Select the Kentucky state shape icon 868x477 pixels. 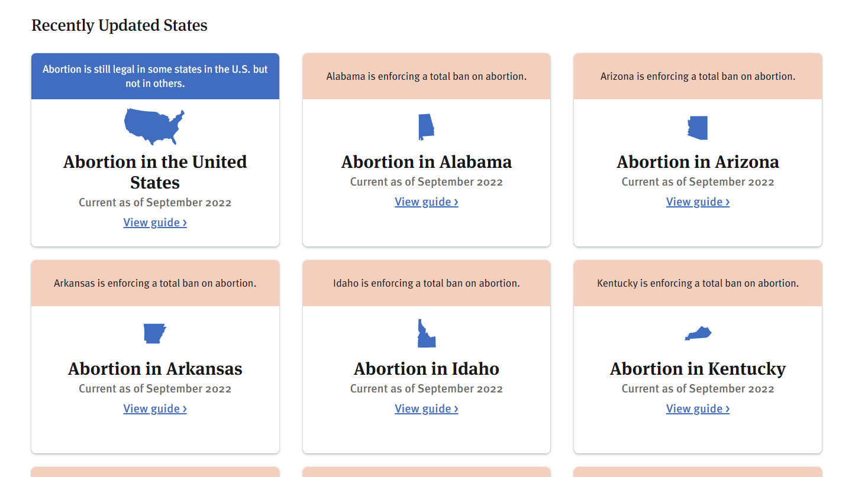click(697, 332)
